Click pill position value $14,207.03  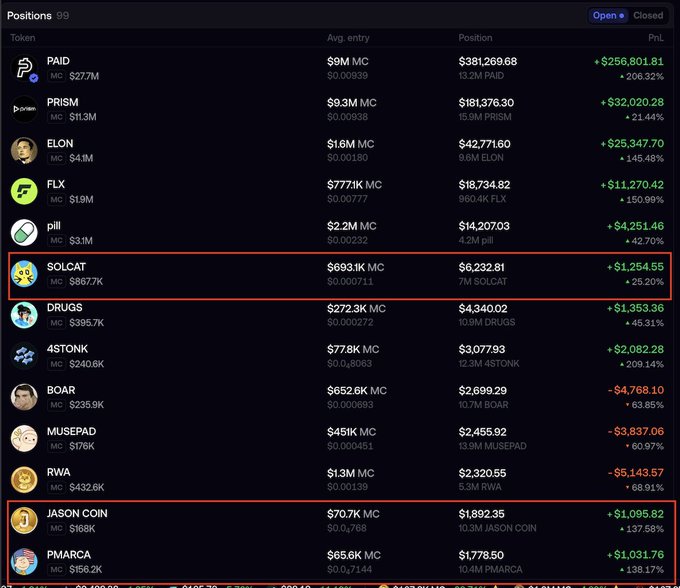coord(484,226)
